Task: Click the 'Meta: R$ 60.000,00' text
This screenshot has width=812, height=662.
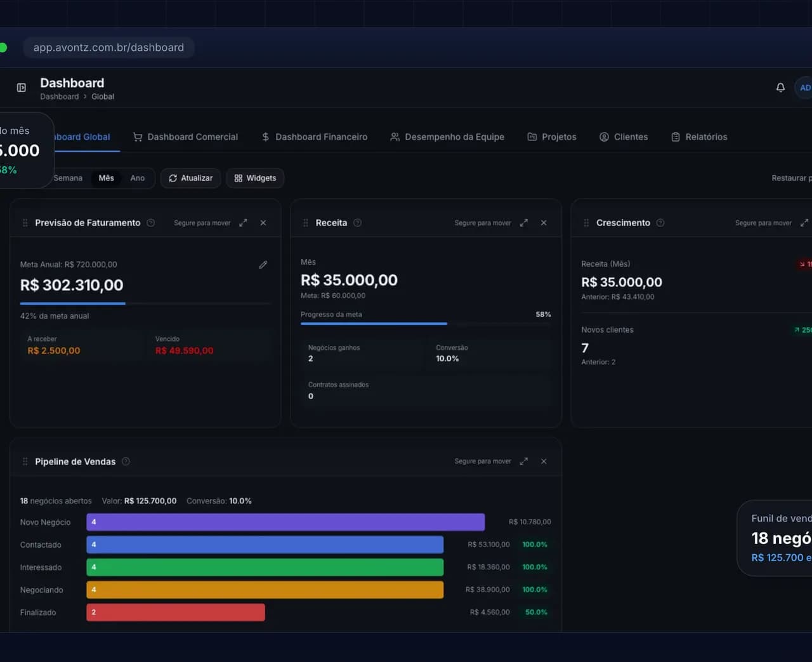Action: tap(333, 296)
